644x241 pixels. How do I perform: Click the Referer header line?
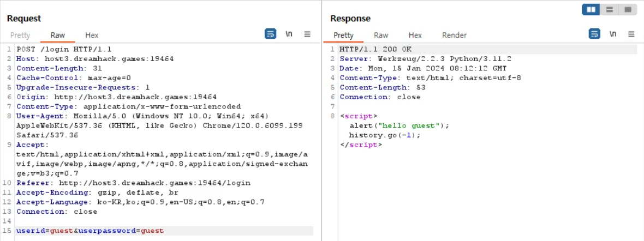tap(133, 183)
